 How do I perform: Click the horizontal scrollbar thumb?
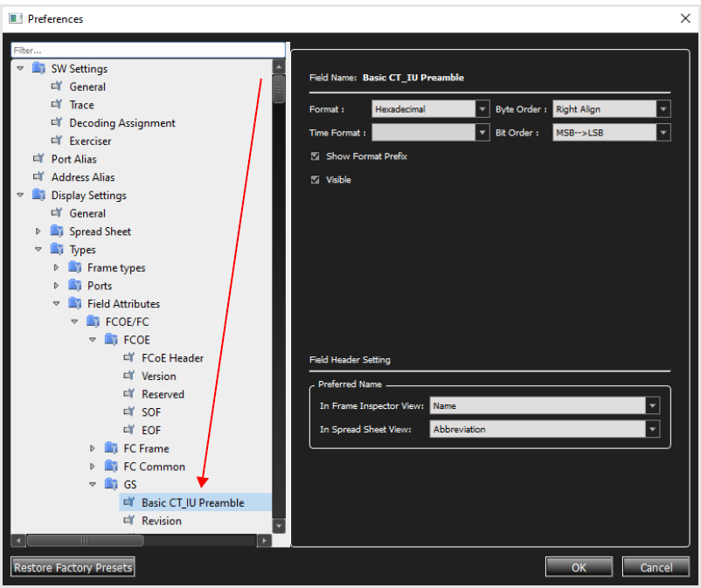tap(85, 540)
